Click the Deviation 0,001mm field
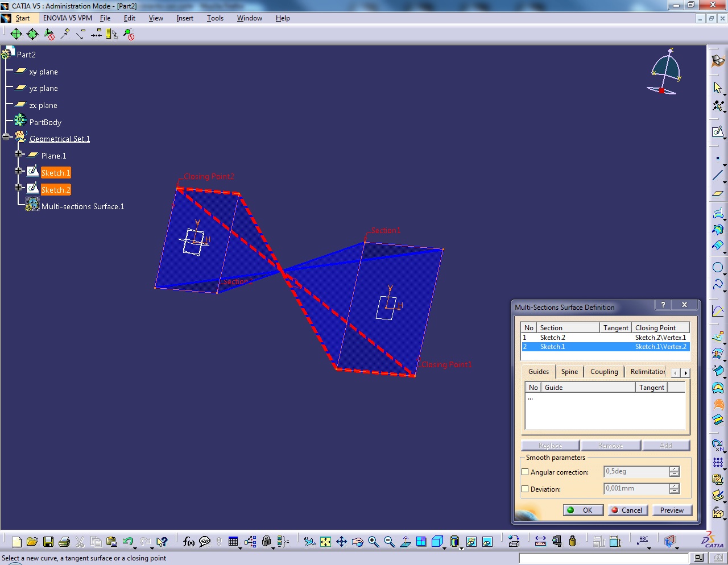 coord(636,489)
